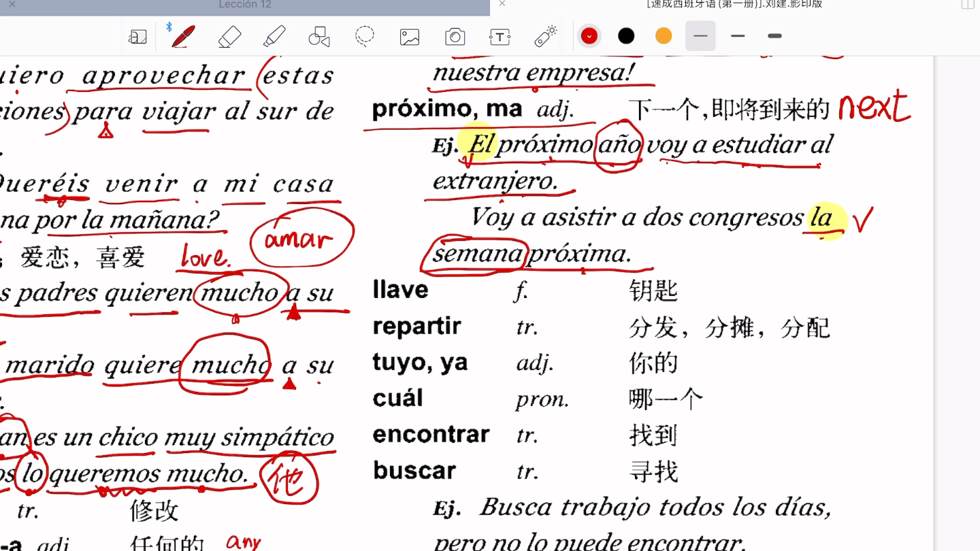Select the Eraser tool
Image resolution: width=980 pixels, height=551 pixels.
pos(230,36)
